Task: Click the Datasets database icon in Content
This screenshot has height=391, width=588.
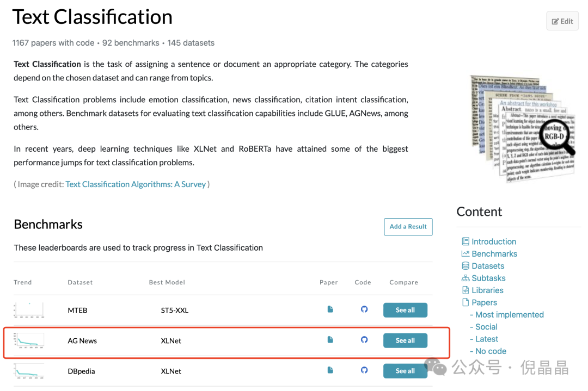Action: pos(465,265)
